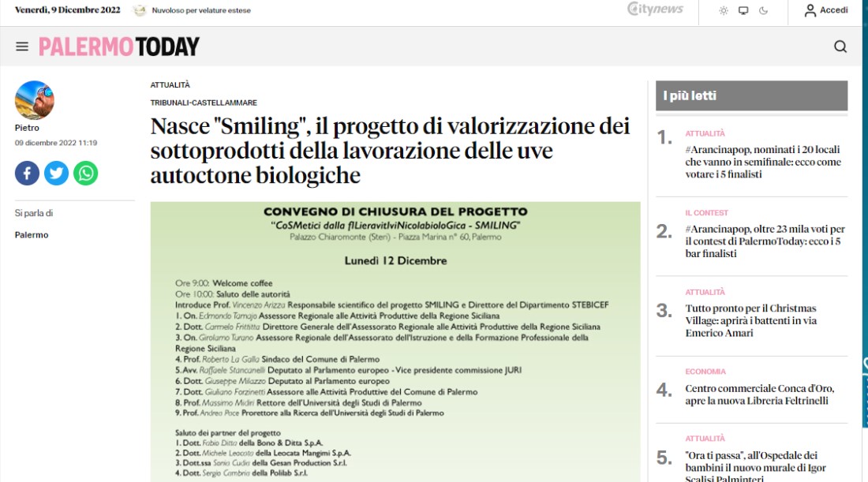The height and width of the screenshot is (482, 868).
Task: Click Accedi login text
Action: pyautogui.click(x=834, y=10)
